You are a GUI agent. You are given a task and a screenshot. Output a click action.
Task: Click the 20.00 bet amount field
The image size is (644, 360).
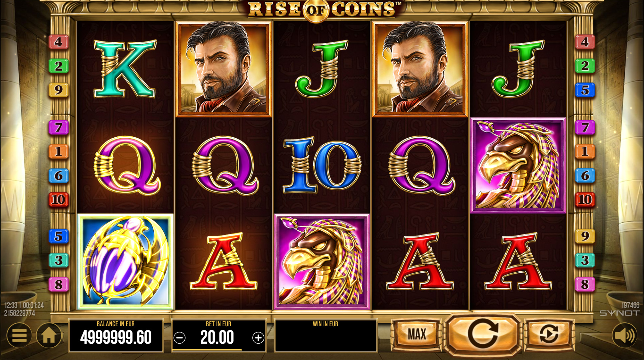(x=217, y=337)
